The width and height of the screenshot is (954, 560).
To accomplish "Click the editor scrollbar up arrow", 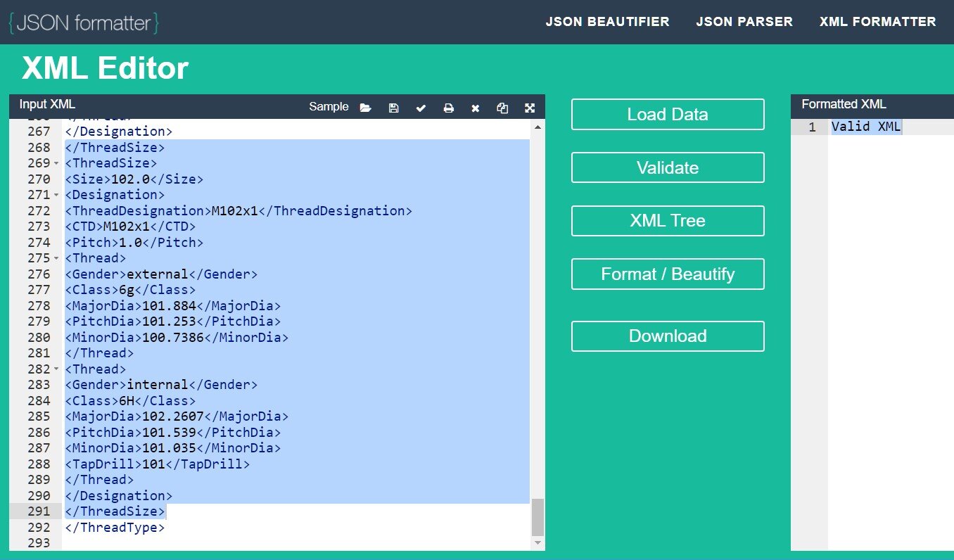I will 538,127.
